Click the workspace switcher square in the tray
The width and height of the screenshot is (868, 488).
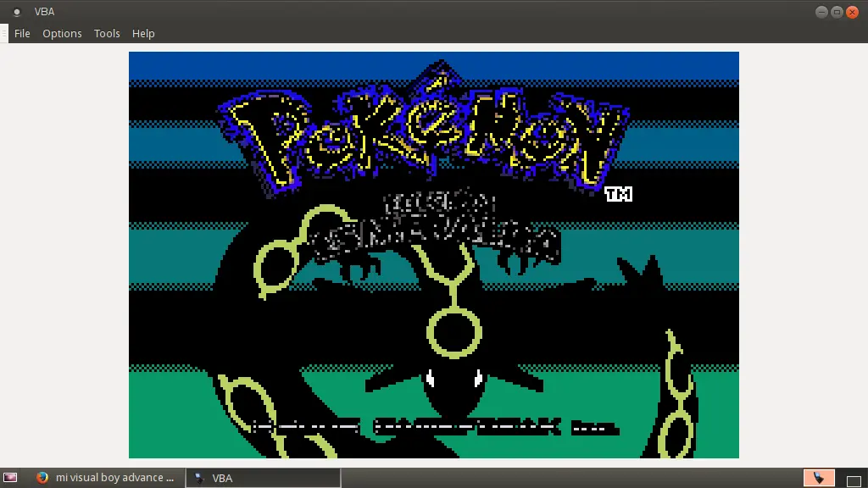tap(854, 480)
